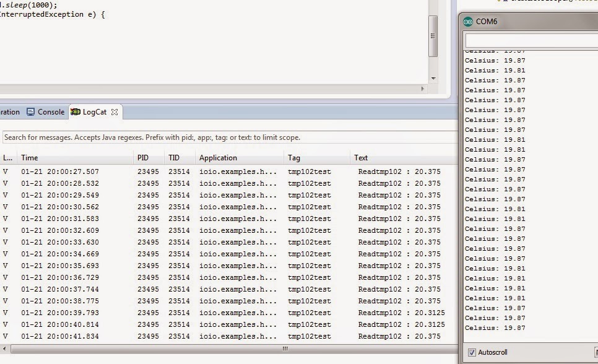598x364 pixels.
Task: Click the V level in the 20:00:30.562 row
Action: coord(6,207)
